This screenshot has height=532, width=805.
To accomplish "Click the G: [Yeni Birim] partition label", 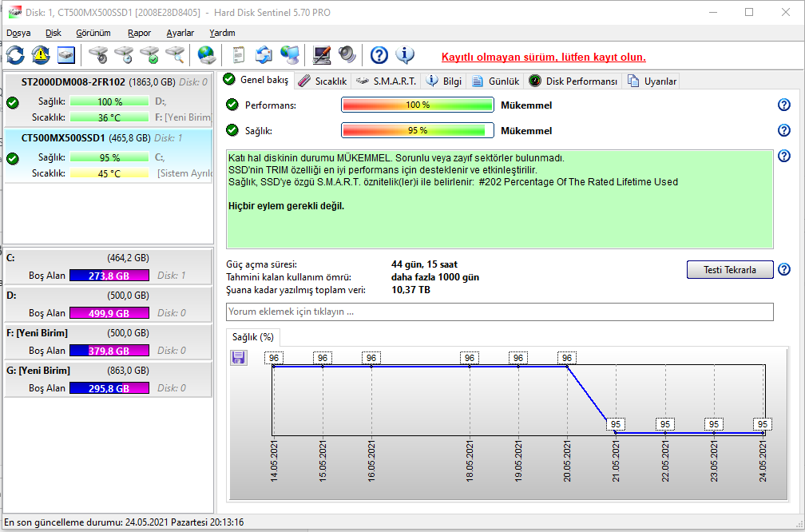I will pos(38,371).
